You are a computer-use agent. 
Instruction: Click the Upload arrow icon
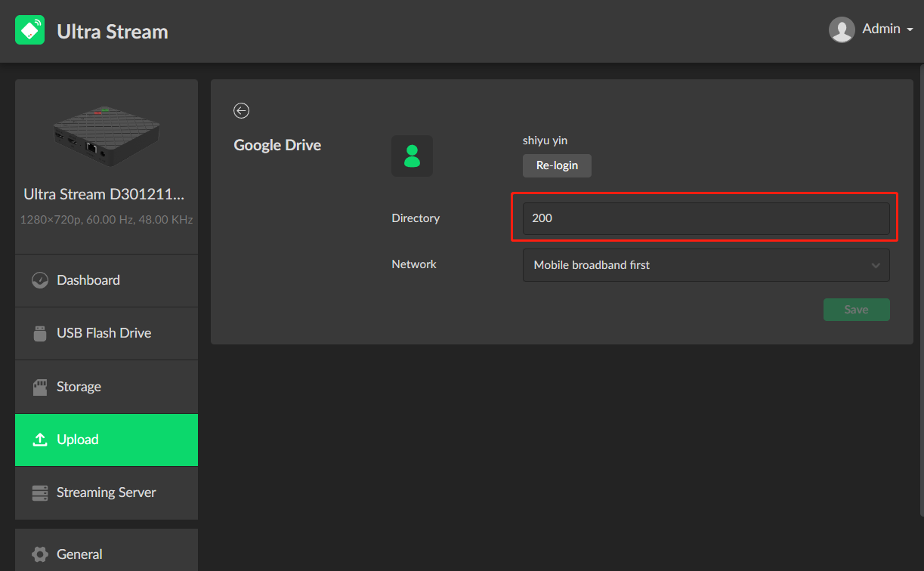[40, 440]
